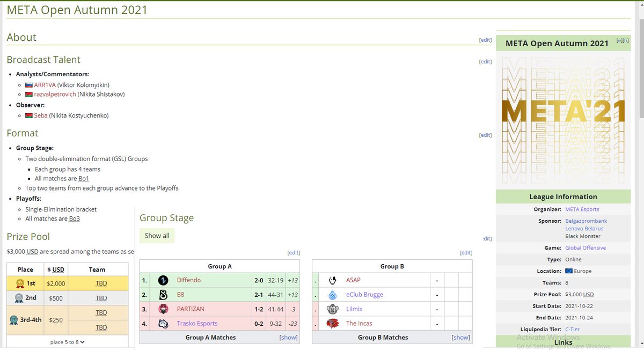The height and width of the screenshot is (350, 644).
Task: Click Trasko Esports' -23 round difference
Action: click(292, 324)
